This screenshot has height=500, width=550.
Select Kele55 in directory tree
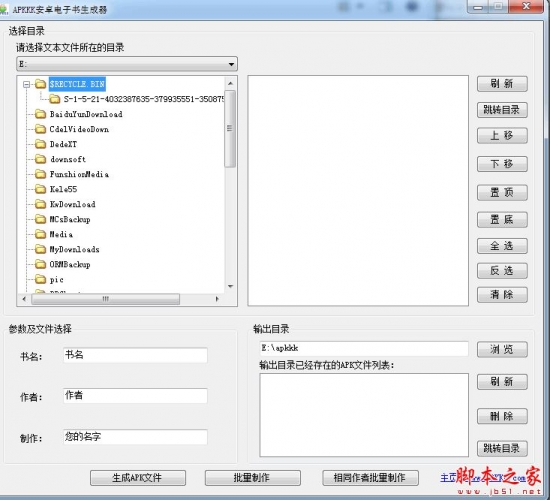(63, 189)
